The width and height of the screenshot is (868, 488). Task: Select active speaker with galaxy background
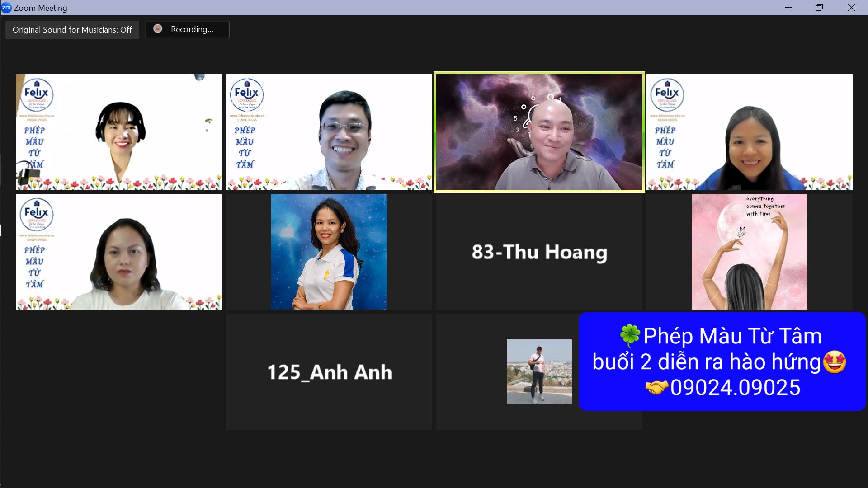point(539,132)
